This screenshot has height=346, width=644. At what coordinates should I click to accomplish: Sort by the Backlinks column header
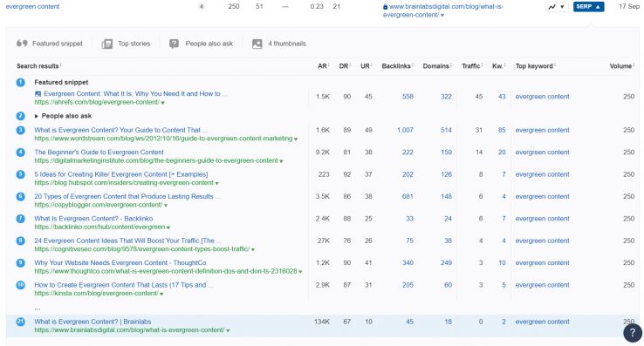[396, 66]
